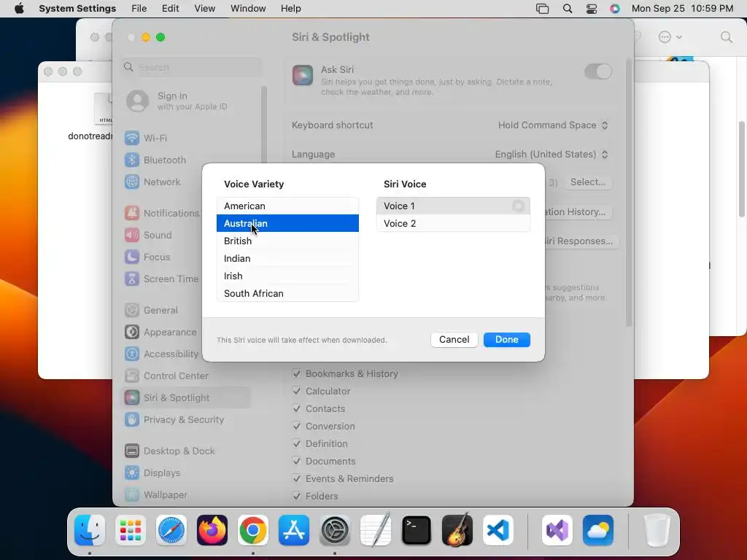Screen dimensions: 747x560
Task: Open the View menu
Action: point(205,9)
